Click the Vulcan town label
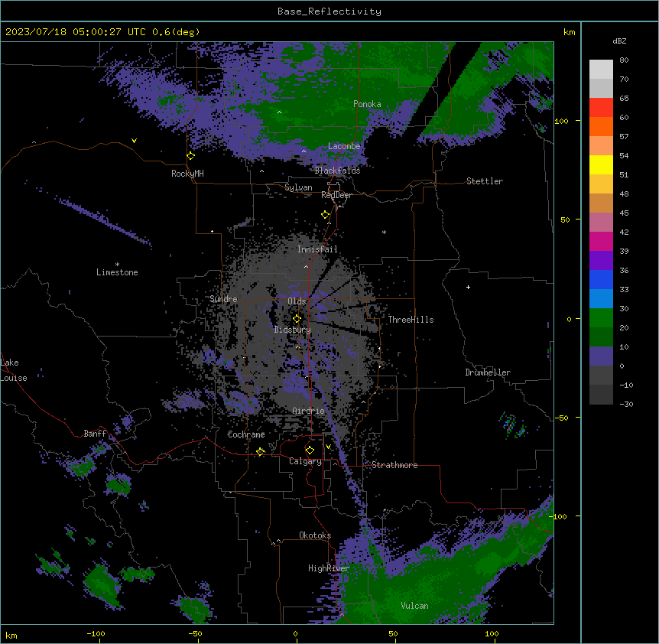The width and height of the screenshot is (659, 644). tap(414, 606)
